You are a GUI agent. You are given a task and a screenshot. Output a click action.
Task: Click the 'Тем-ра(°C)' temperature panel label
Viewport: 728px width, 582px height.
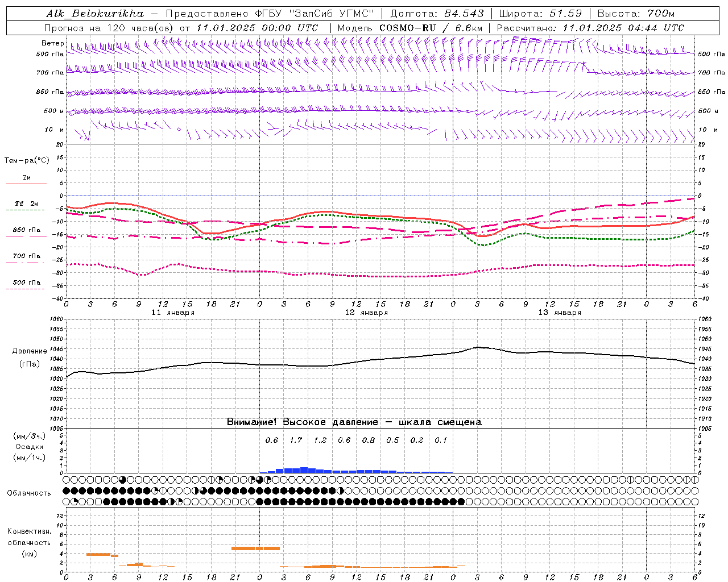tap(27, 161)
